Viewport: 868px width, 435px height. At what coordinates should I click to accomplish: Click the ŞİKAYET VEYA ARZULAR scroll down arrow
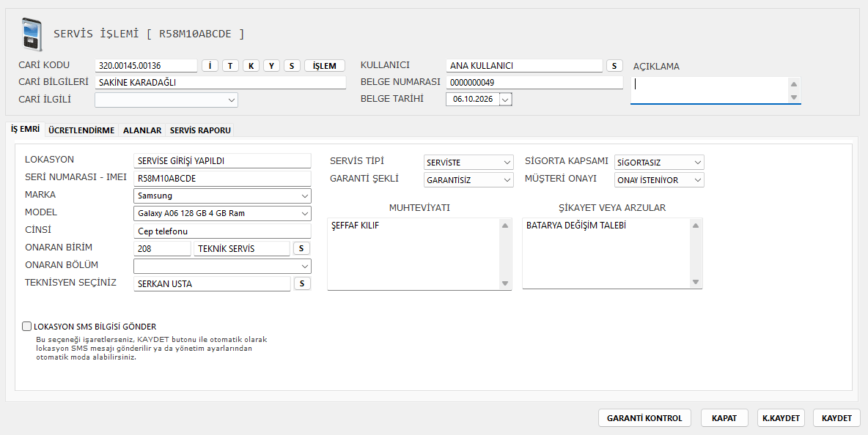point(696,283)
